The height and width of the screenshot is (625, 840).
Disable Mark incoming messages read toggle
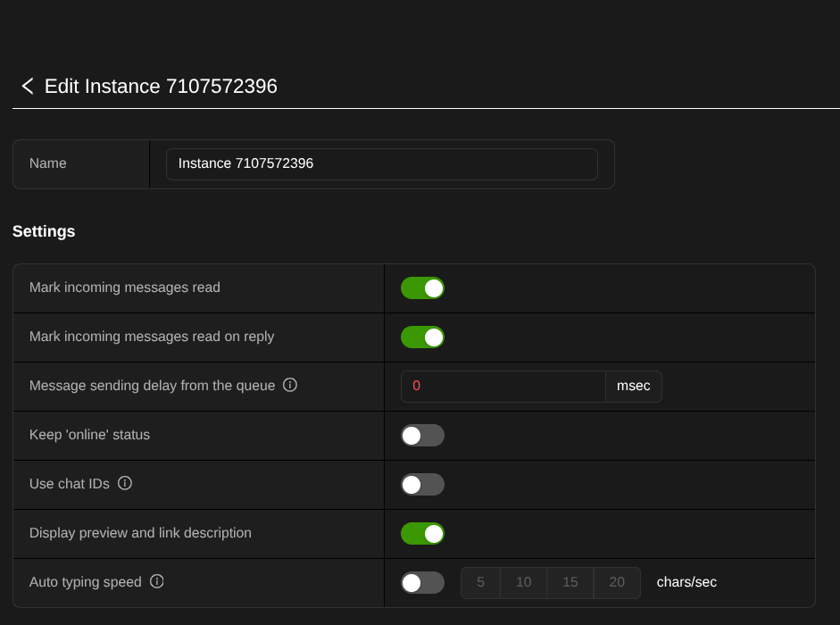[x=423, y=288]
